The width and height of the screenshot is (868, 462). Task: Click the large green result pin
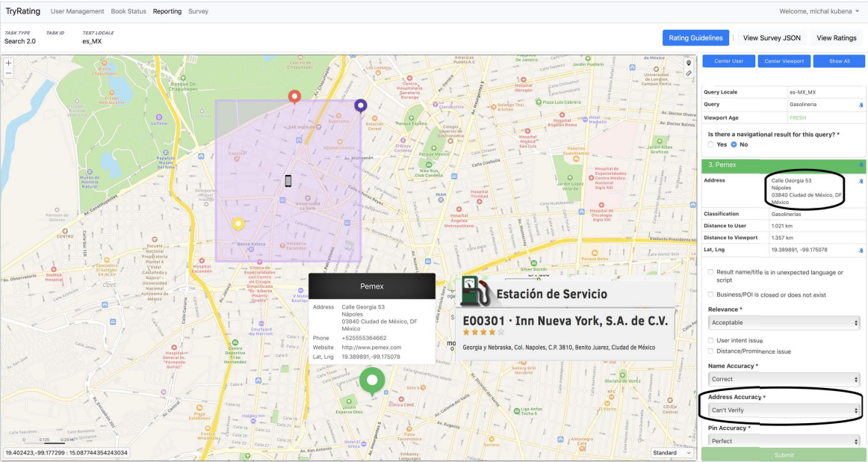pyautogui.click(x=372, y=381)
